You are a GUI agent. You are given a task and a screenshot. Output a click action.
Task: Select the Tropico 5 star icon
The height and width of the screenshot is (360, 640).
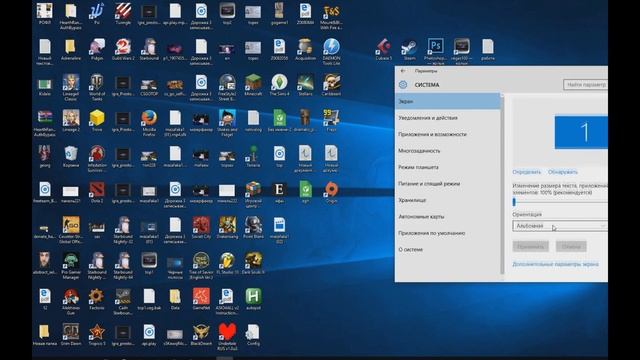(x=97, y=334)
